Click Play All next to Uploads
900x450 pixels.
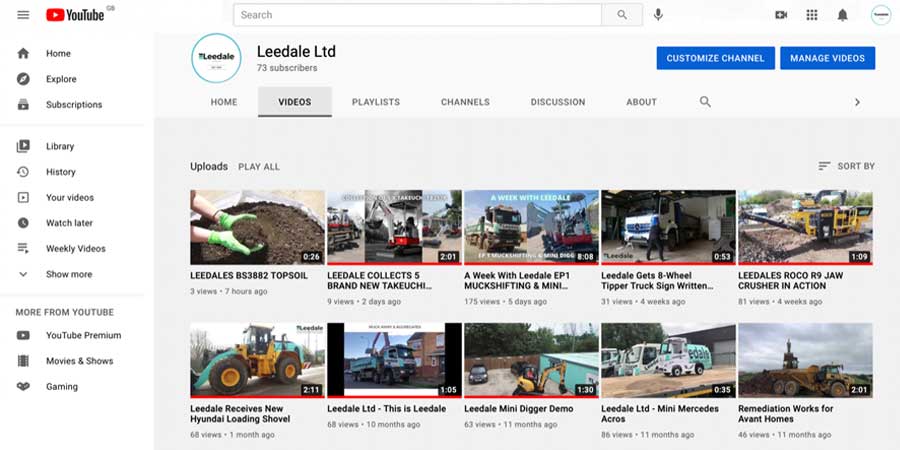[259, 167]
